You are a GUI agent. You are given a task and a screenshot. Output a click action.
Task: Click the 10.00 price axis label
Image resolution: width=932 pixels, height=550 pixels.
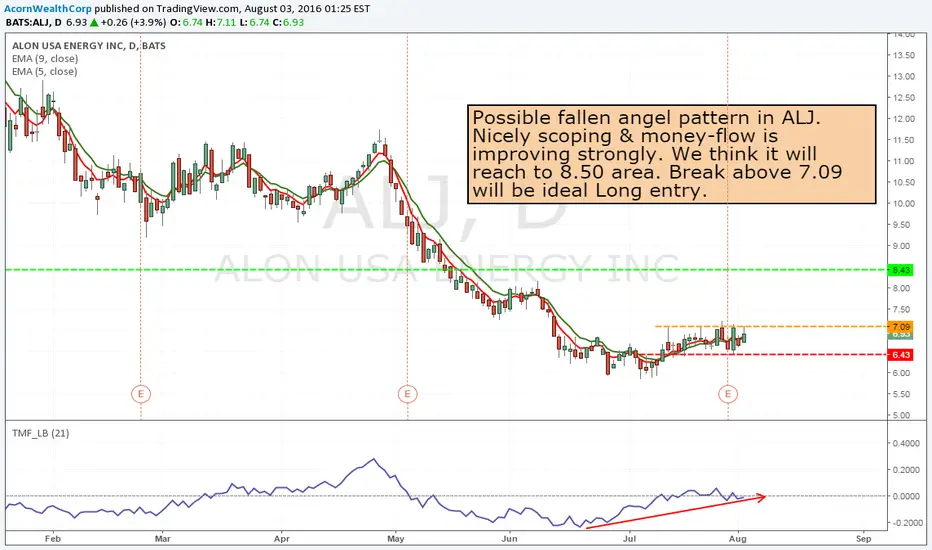click(903, 203)
